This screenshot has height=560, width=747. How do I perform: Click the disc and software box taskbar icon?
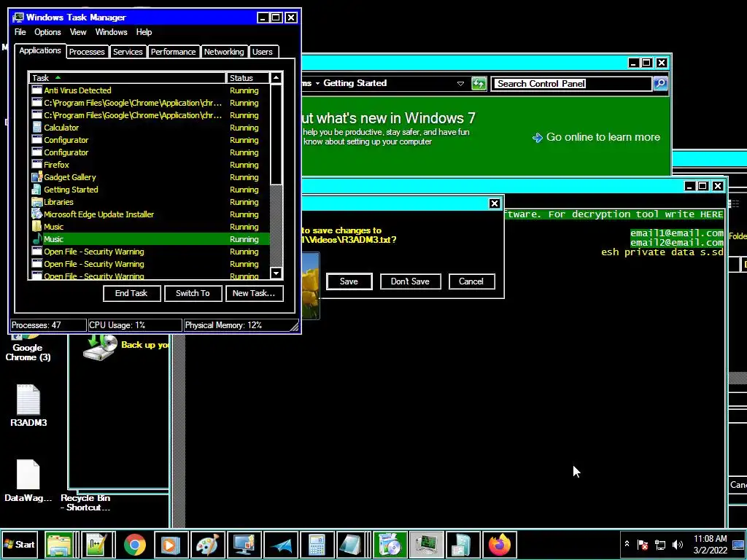(390, 544)
